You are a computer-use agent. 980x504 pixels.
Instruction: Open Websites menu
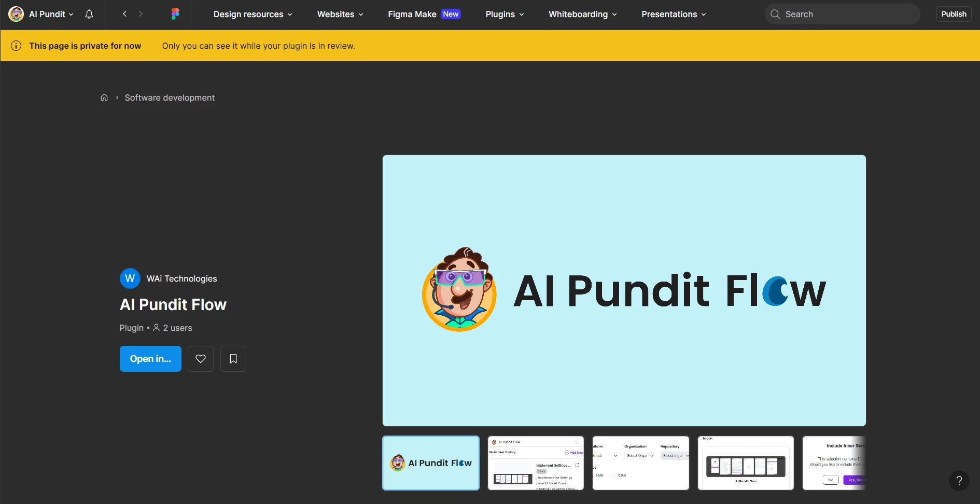[x=340, y=14]
